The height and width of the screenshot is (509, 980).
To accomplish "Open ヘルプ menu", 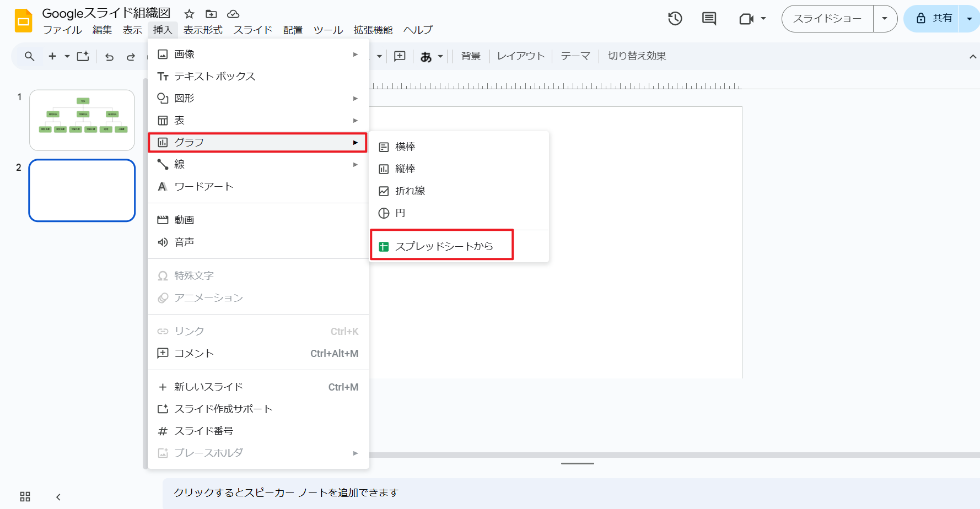I will coord(418,30).
